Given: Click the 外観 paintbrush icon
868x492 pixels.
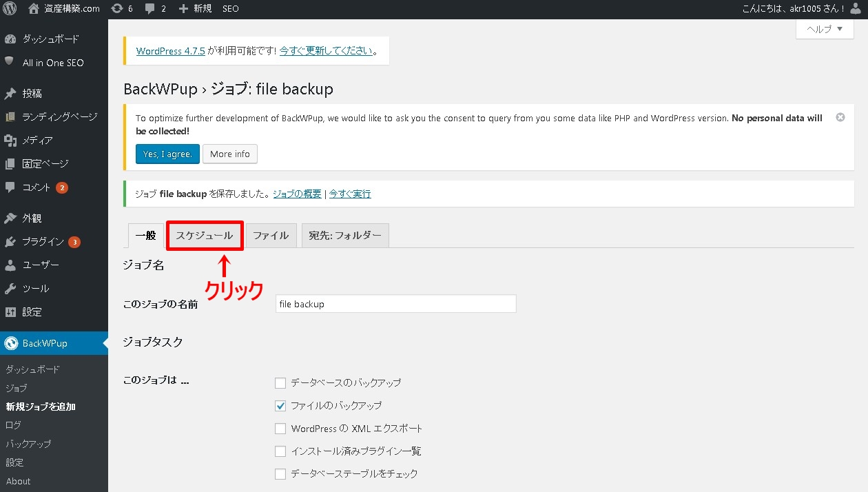Looking at the screenshot, I should (x=10, y=218).
